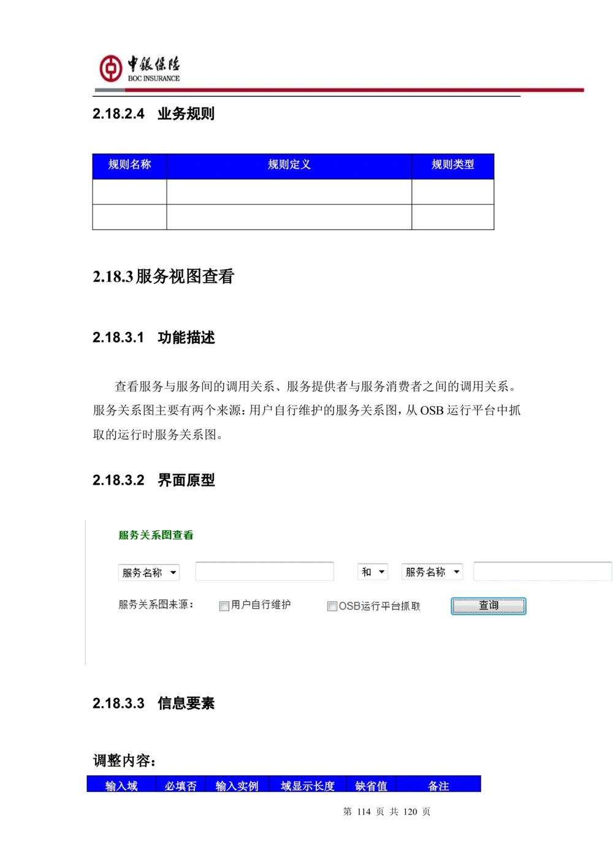Select the 备注 column header
This screenshot has height=868, width=613.
point(438,785)
